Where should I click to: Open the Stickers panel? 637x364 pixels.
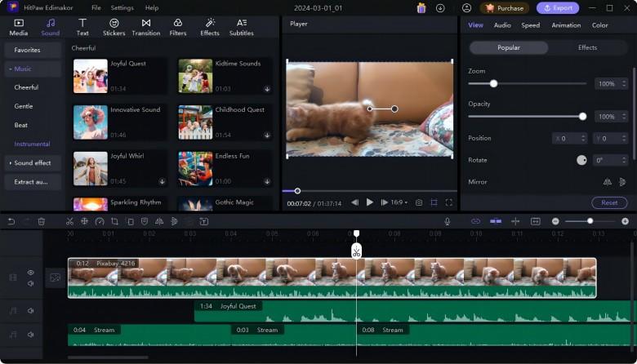coord(114,27)
